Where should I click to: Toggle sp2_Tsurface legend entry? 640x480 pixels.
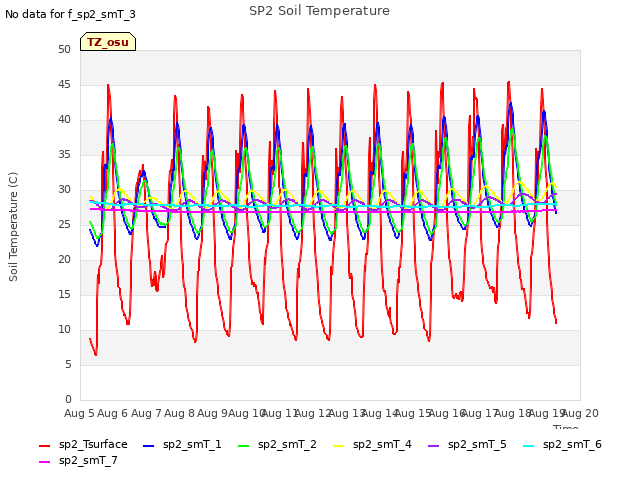point(83,444)
